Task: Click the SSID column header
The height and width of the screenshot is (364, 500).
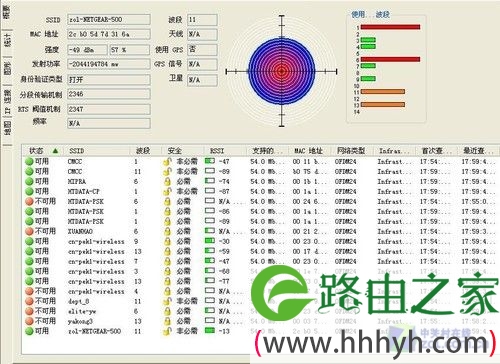Action: point(76,151)
